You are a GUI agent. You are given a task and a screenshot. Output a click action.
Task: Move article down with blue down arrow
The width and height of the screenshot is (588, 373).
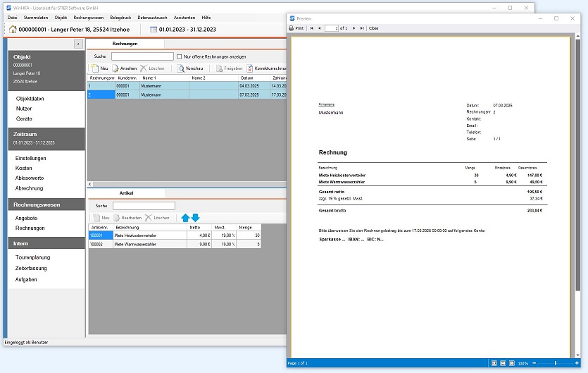coord(196,218)
